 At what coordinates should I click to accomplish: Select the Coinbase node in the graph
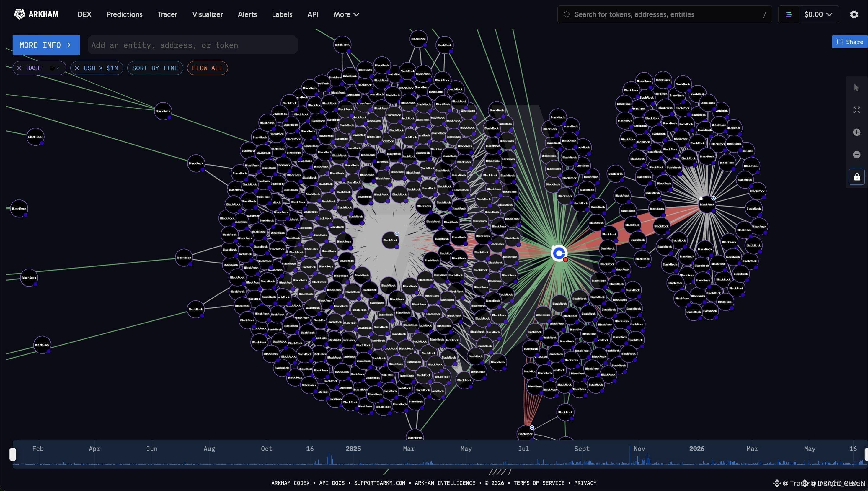[x=559, y=253]
